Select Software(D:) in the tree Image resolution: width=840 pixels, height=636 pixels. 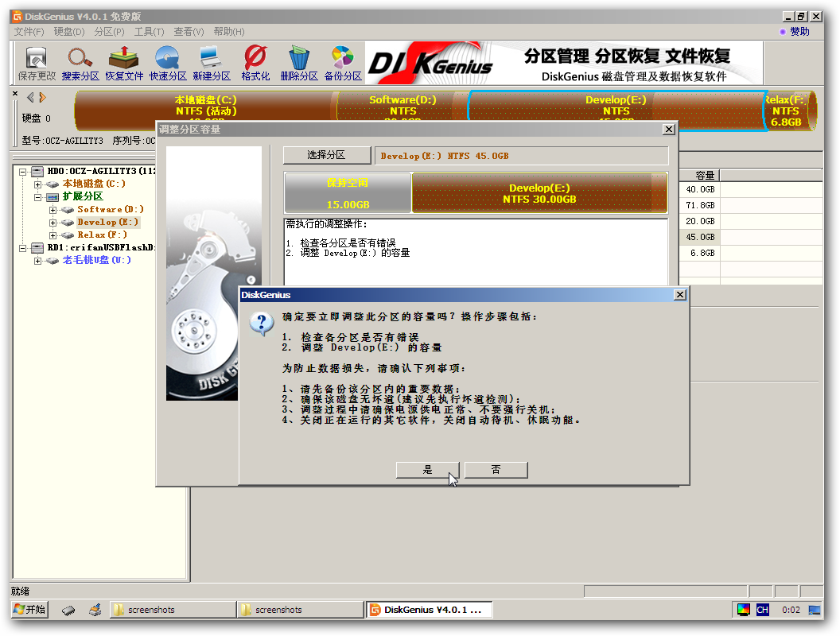point(111,209)
